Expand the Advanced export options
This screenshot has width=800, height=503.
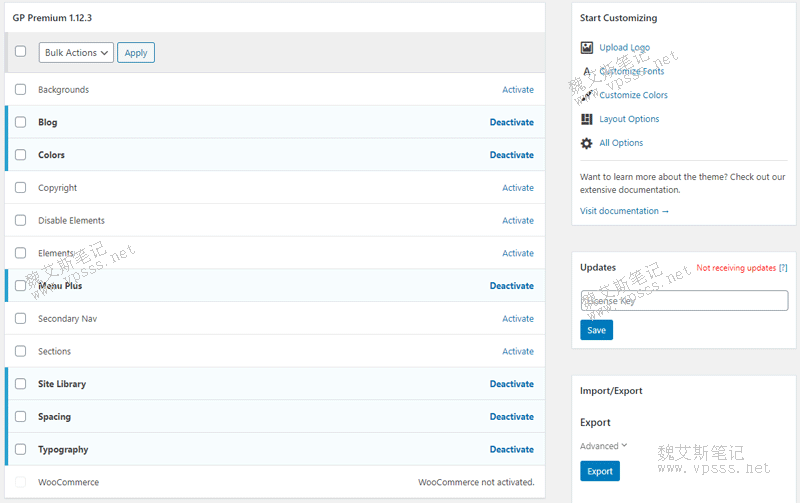[604, 446]
